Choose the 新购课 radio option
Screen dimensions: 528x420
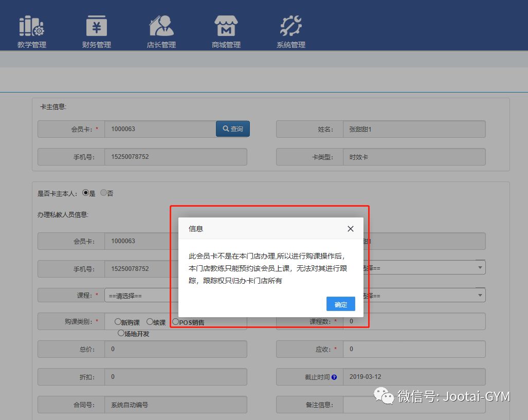click(x=118, y=322)
